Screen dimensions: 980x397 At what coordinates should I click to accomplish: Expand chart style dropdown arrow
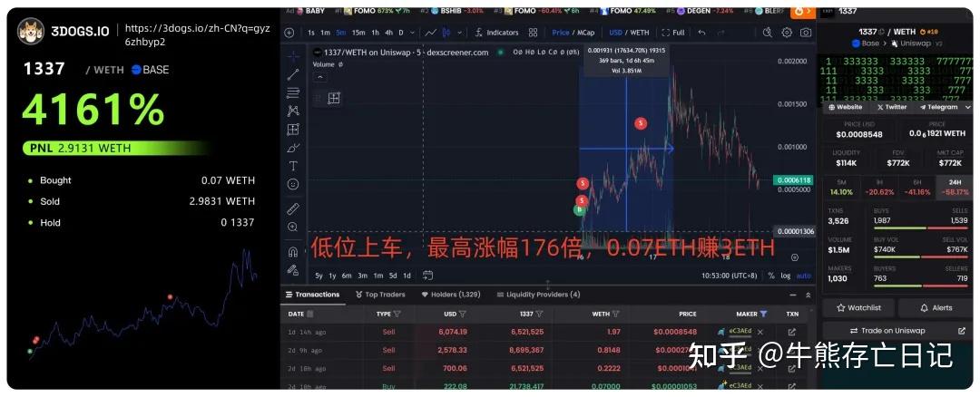click(x=460, y=33)
